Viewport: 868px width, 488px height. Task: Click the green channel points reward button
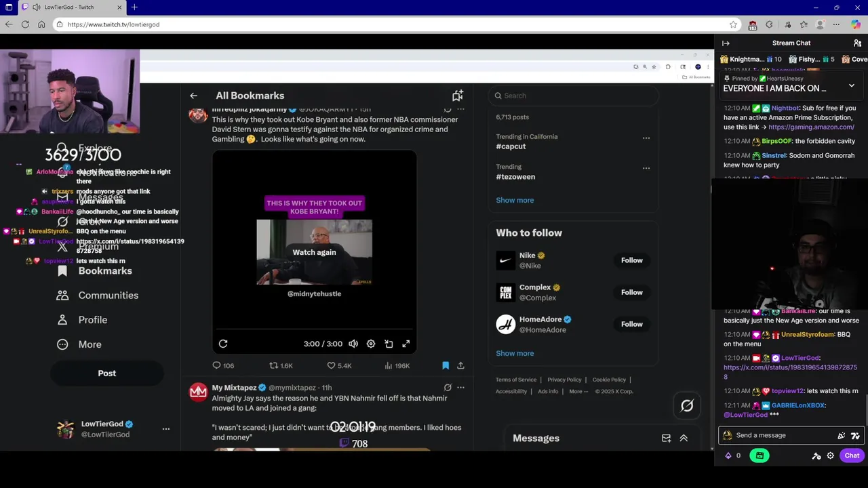pos(759,455)
